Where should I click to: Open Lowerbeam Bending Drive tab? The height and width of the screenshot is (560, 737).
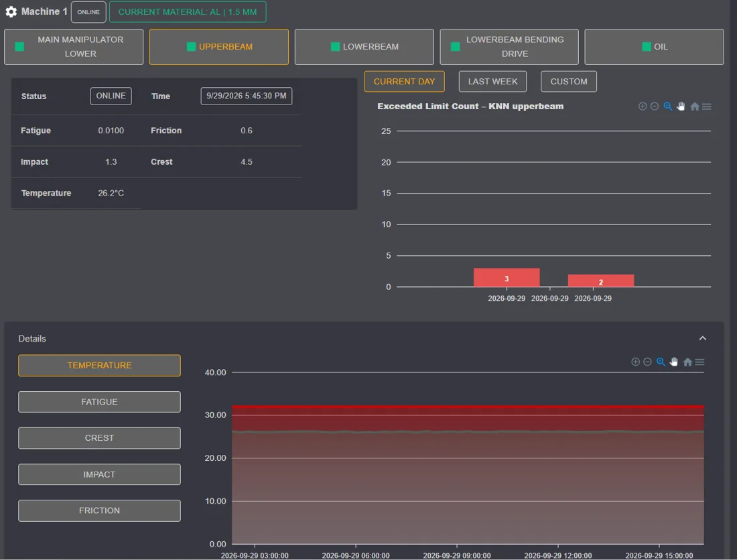pos(509,46)
